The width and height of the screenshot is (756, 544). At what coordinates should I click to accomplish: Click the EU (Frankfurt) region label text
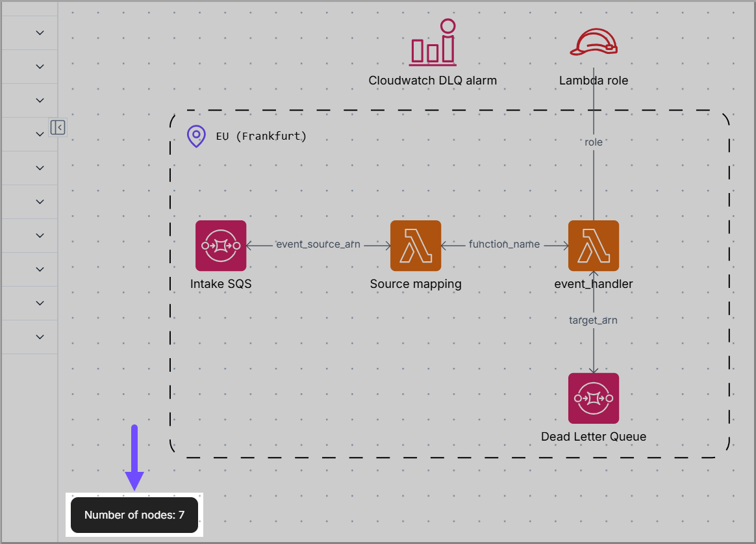pos(261,136)
